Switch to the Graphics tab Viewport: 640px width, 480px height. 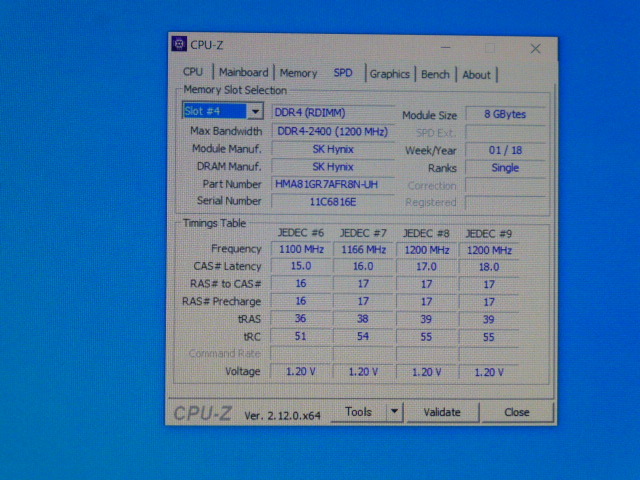coord(389,74)
